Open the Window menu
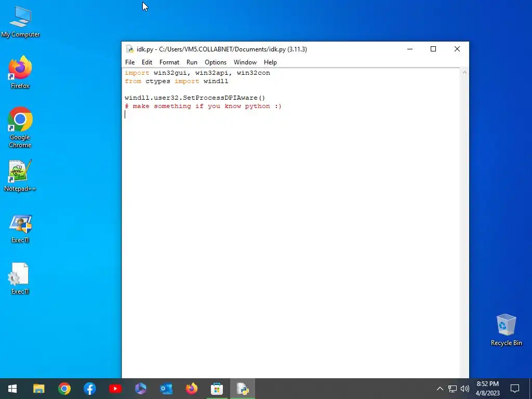 click(245, 62)
